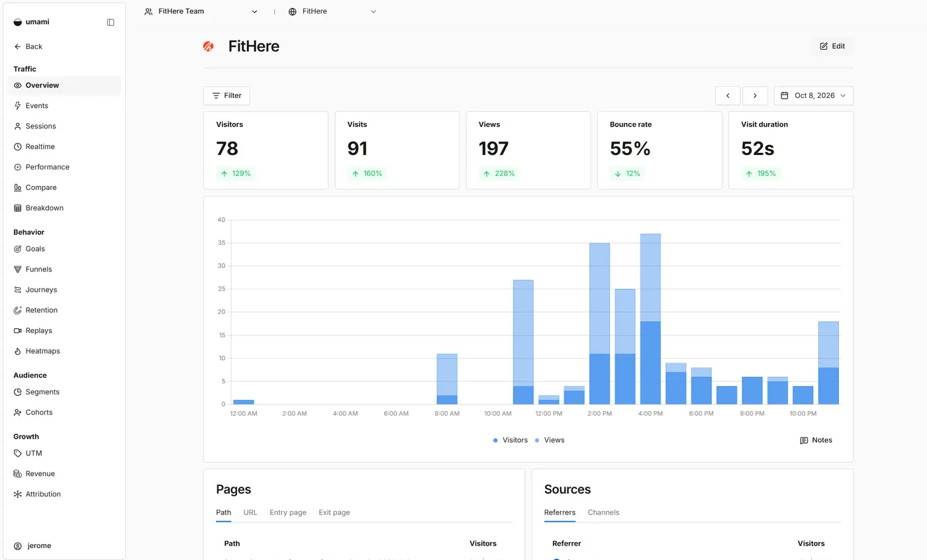This screenshot has height=560, width=927.
Task: Click the Bounce rate metric card
Action: [x=659, y=150]
